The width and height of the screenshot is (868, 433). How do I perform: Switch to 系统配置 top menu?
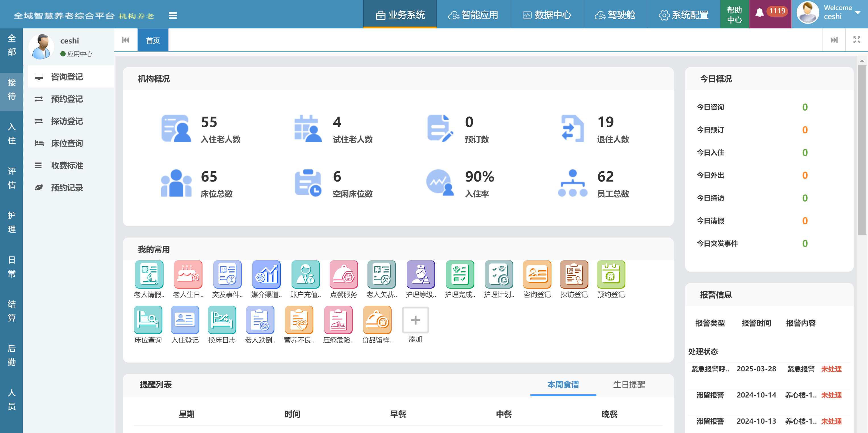pyautogui.click(x=683, y=15)
